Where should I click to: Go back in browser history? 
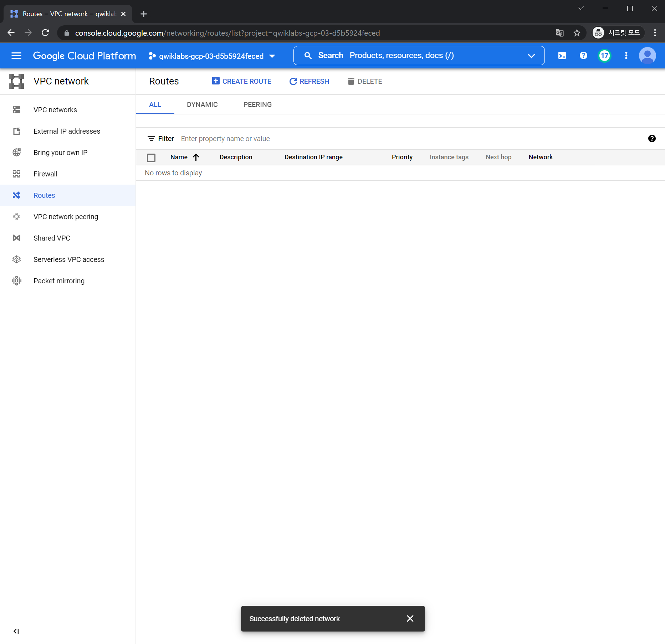11,33
